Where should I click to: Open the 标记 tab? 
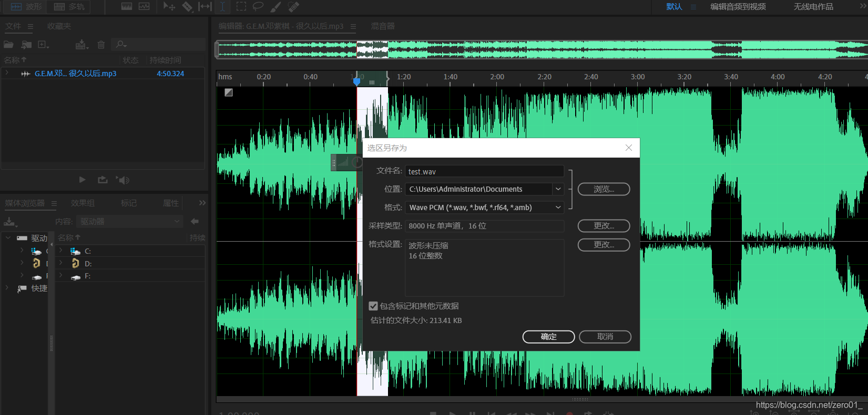(x=129, y=203)
